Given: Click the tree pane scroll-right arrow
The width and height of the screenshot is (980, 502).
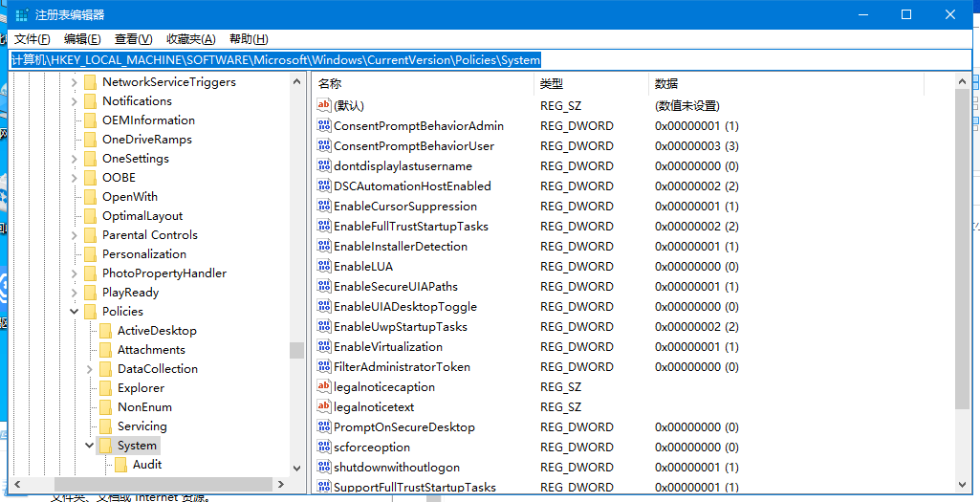Looking at the screenshot, I should pos(282,485).
